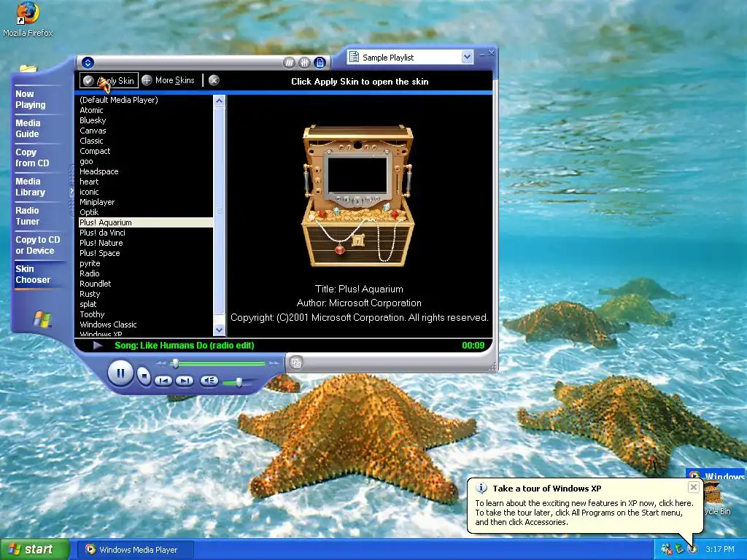This screenshot has width=747, height=560.
Task: Mute the player sound
Action: click(x=209, y=381)
